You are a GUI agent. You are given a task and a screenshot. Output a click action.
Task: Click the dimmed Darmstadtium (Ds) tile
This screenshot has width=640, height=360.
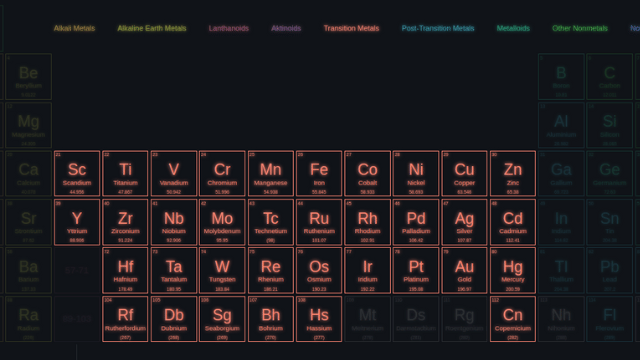click(416, 319)
